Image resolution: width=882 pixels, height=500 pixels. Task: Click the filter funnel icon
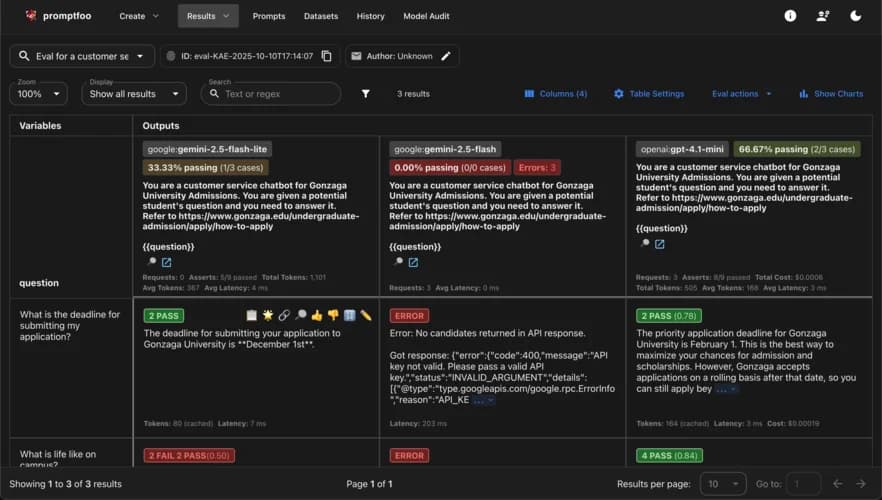[366, 94]
